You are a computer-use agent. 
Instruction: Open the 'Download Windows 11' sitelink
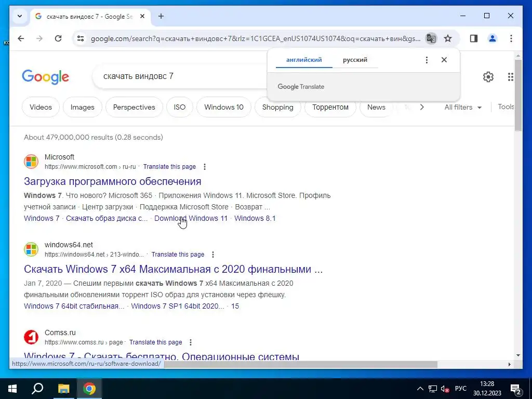(x=191, y=218)
